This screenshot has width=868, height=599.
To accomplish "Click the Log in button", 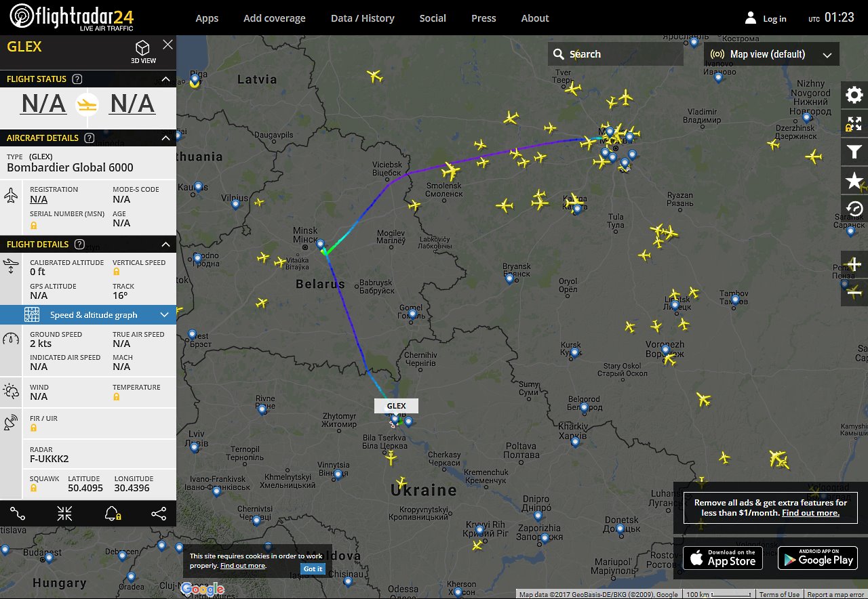I will pos(766,18).
